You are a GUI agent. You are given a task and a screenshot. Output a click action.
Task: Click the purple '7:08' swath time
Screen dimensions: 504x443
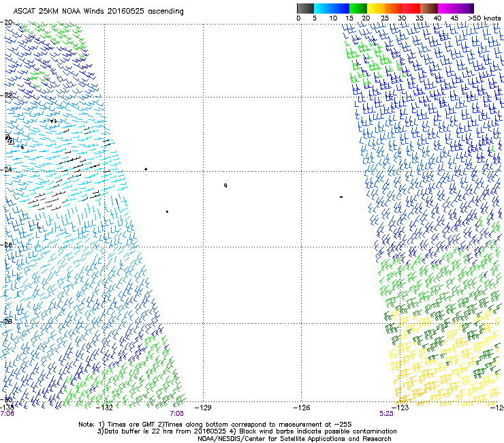7,414
